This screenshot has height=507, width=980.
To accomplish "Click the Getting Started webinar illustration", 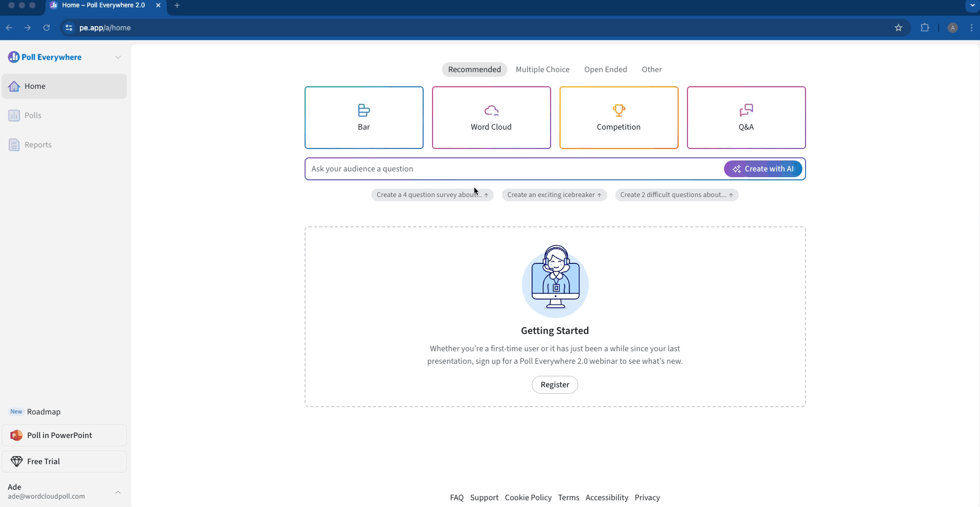I will click(x=555, y=281).
